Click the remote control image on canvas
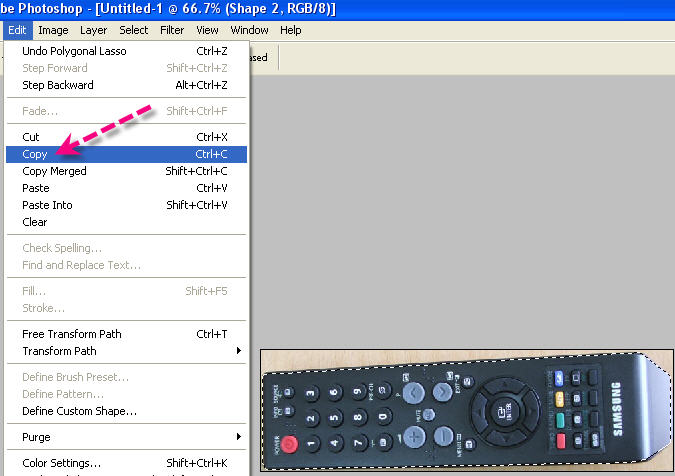Image resolution: width=675 pixels, height=476 pixels. click(x=467, y=411)
